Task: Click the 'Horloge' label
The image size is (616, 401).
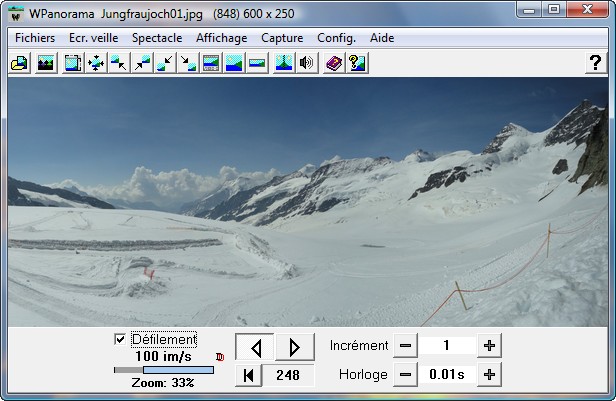Action: click(x=363, y=375)
